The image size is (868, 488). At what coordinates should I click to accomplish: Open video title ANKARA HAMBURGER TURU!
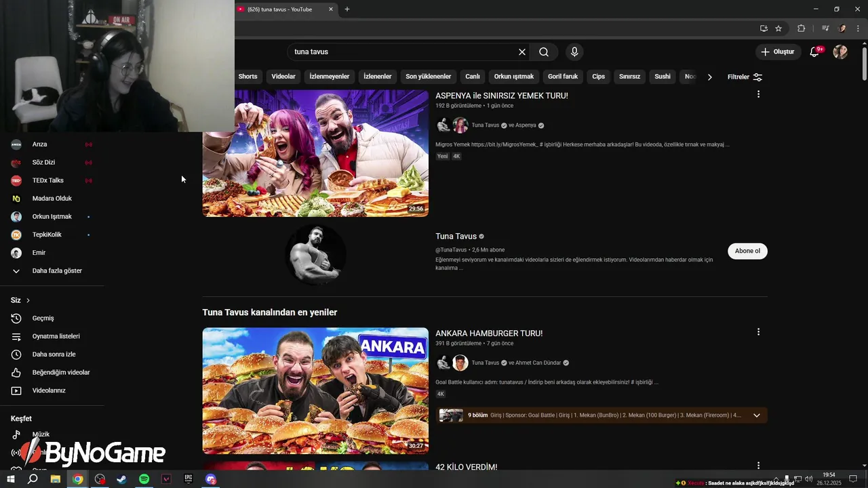click(x=489, y=333)
